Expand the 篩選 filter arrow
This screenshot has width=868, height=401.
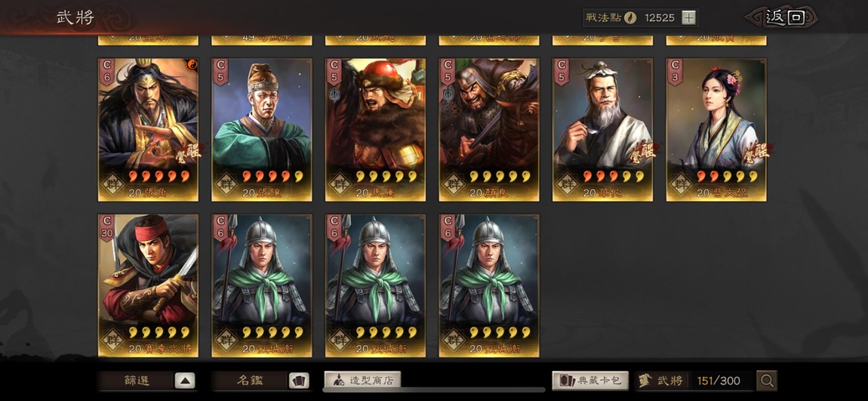(x=185, y=381)
